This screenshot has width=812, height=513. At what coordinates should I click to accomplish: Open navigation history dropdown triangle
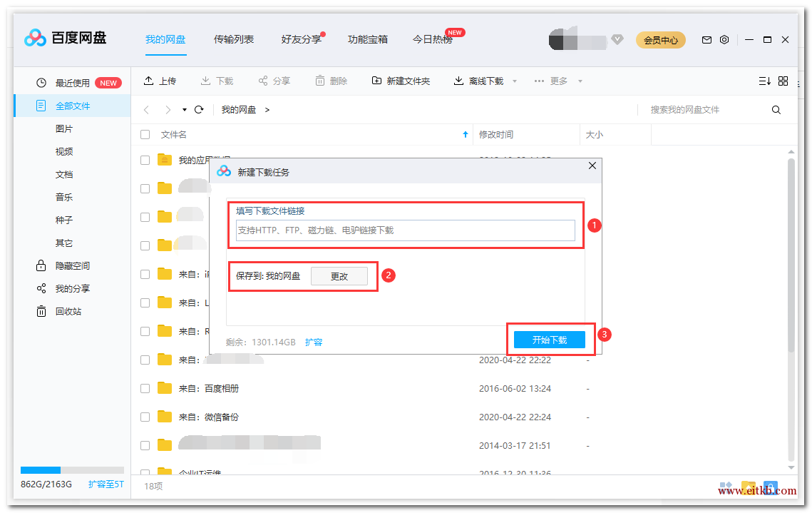click(x=185, y=110)
